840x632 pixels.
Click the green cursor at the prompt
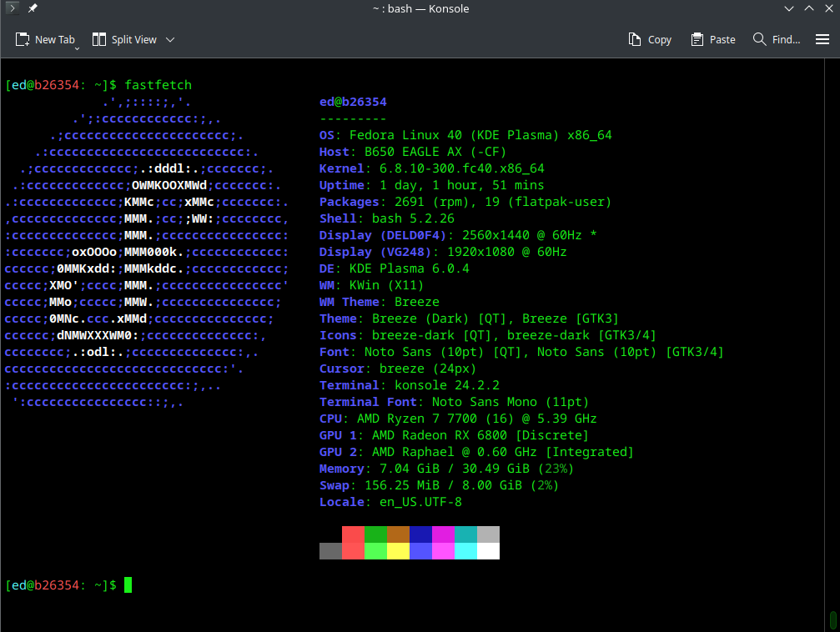[x=128, y=584]
